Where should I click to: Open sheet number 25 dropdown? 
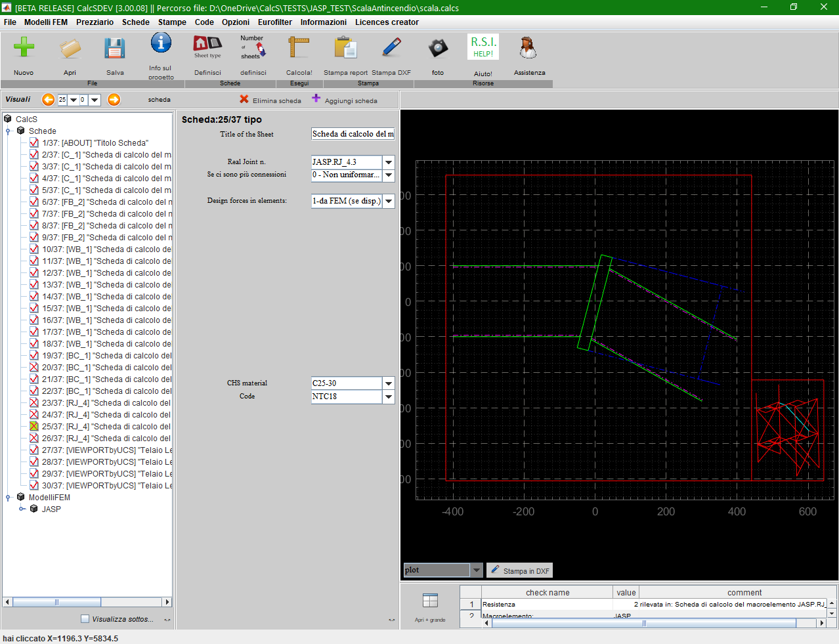tap(74, 100)
